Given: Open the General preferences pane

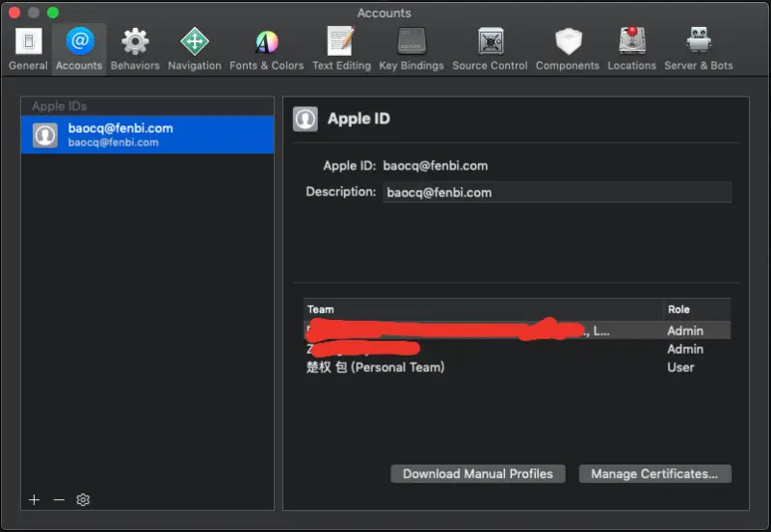Looking at the screenshot, I should coord(28,49).
